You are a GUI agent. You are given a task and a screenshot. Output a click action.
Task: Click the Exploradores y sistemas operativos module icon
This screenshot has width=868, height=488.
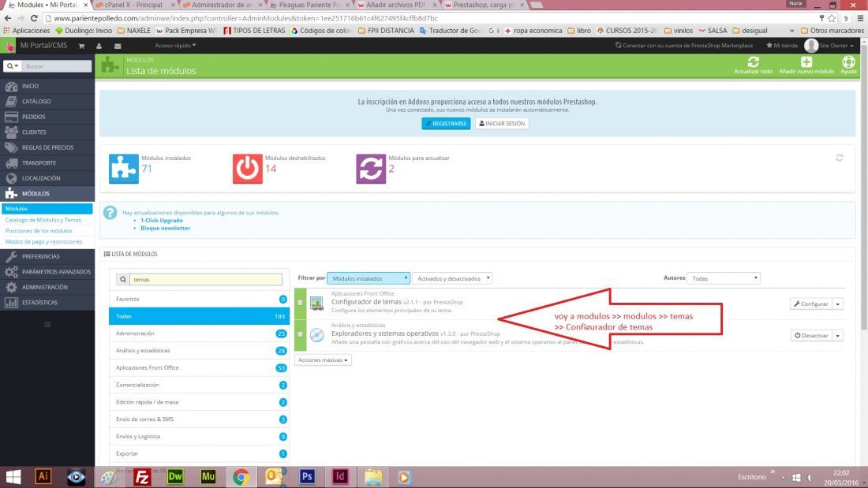click(x=316, y=334)
